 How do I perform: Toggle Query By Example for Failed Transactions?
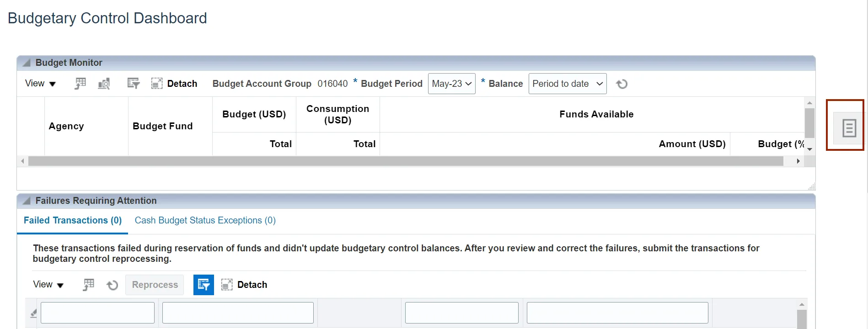(204, 285)
